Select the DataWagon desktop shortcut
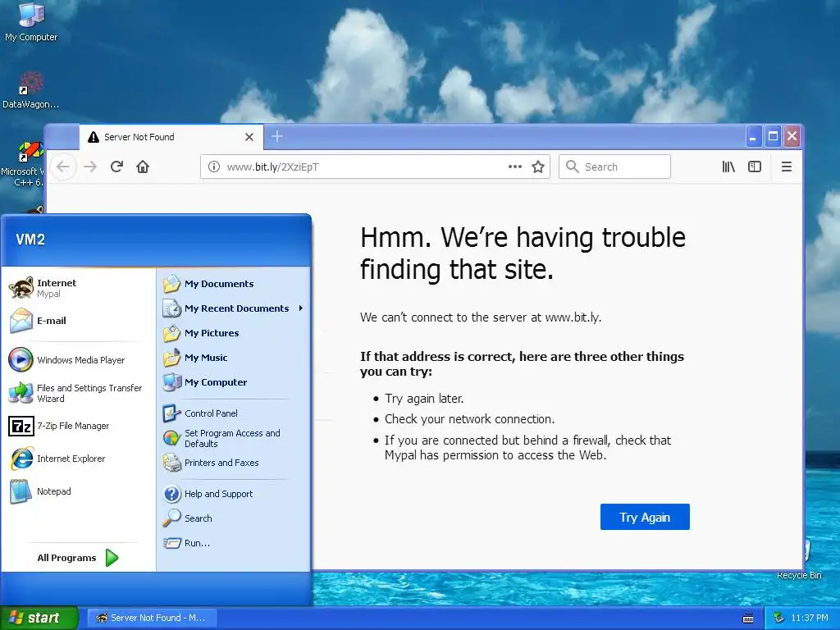This screenshot has height=630, width=840. [x=30, y=90]
